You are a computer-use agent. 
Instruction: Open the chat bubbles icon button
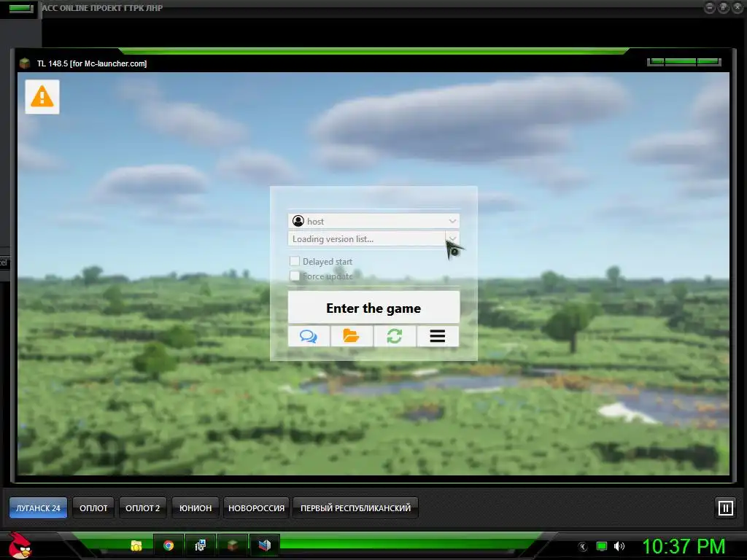coord(309,336)
